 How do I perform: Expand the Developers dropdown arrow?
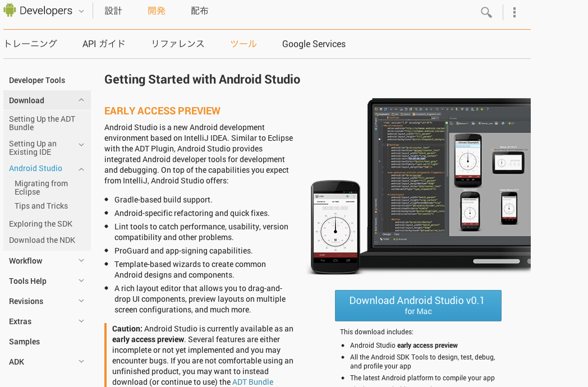[81, 11]
